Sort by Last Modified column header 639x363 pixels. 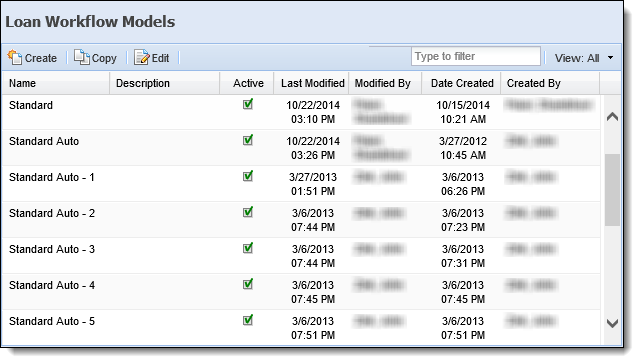(x=313, y=83)
